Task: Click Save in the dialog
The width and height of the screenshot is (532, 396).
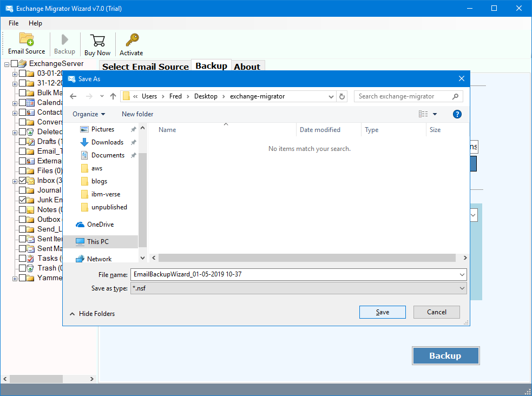Action: (383, 312)
